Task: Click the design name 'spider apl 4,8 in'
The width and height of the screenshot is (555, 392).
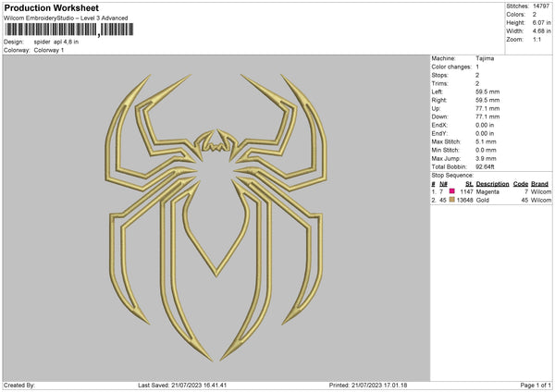Action: (56, 42)
